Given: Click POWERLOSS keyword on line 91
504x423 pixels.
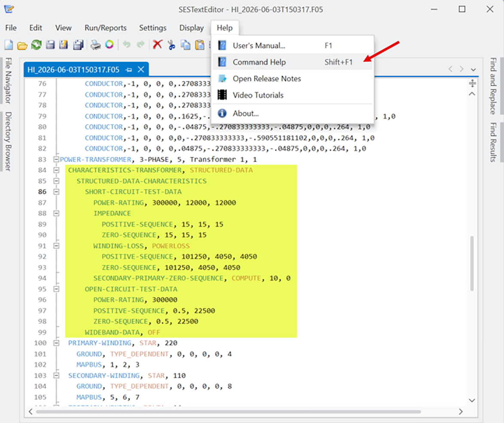Looking at the screenshot, I should point(171,246).
